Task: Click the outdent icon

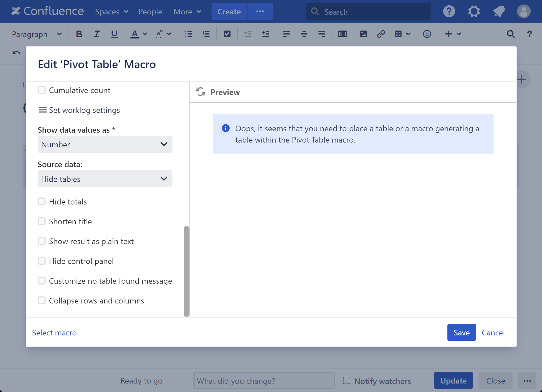Action: tap(248, 34)
